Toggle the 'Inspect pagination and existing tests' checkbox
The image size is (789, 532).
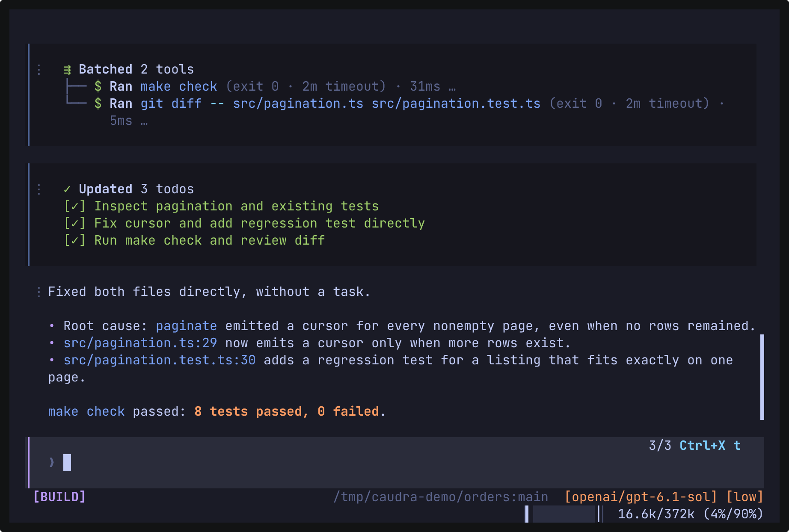click(75, 206)
